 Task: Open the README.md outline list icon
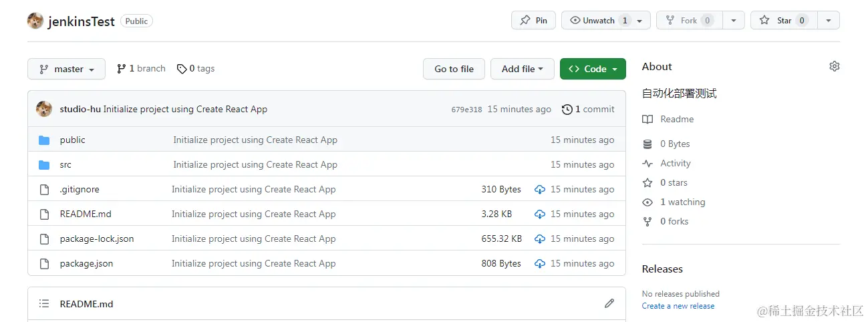pyautogui.click(x=44, y=303)
